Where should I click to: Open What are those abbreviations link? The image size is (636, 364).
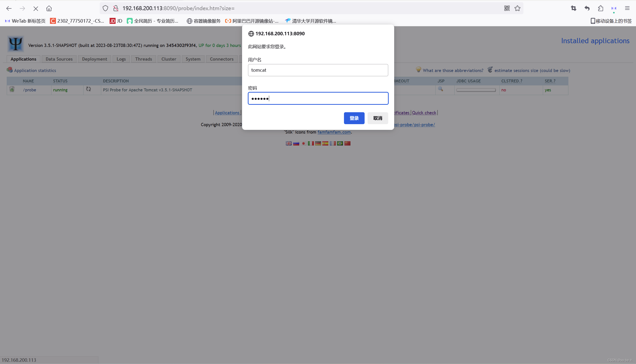tap(453, 71)
